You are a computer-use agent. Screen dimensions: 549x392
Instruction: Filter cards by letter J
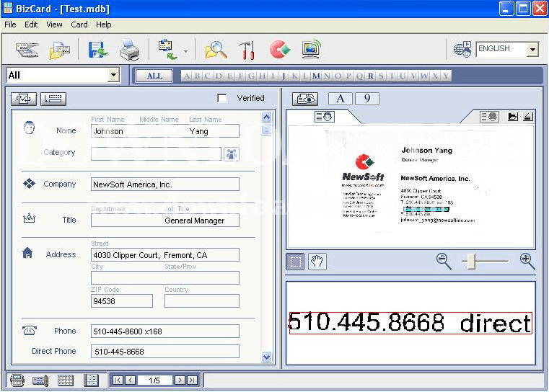(284, 76)
